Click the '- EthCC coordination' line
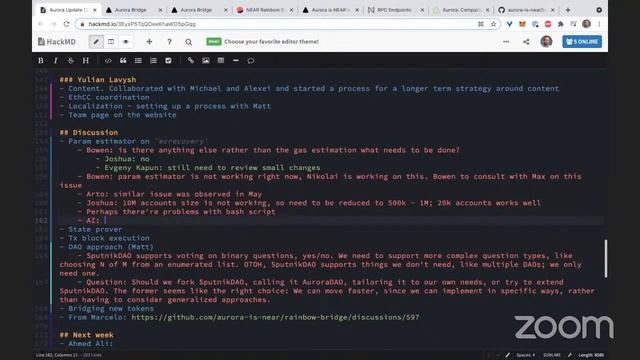640x360 pixels. click(x=104, y=97)
